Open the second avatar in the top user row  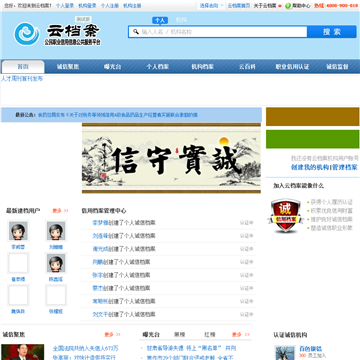[56, 231]
